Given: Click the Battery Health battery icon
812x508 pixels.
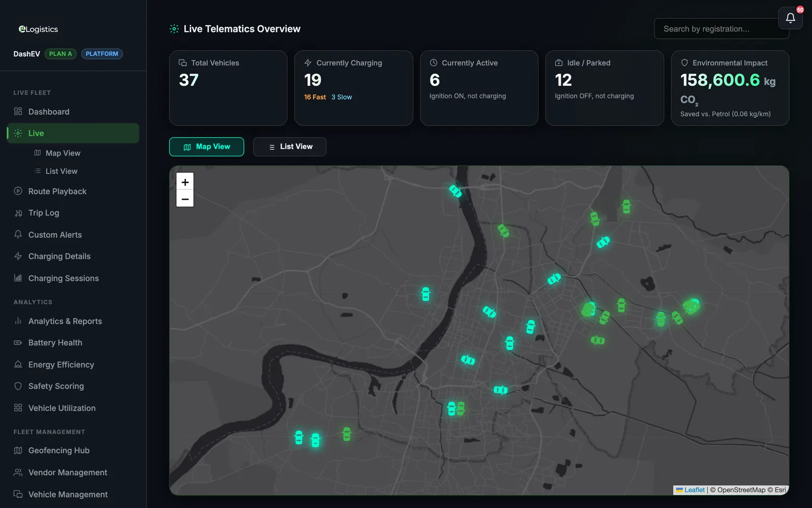Looking at the screenshot, I should [18, 342].
